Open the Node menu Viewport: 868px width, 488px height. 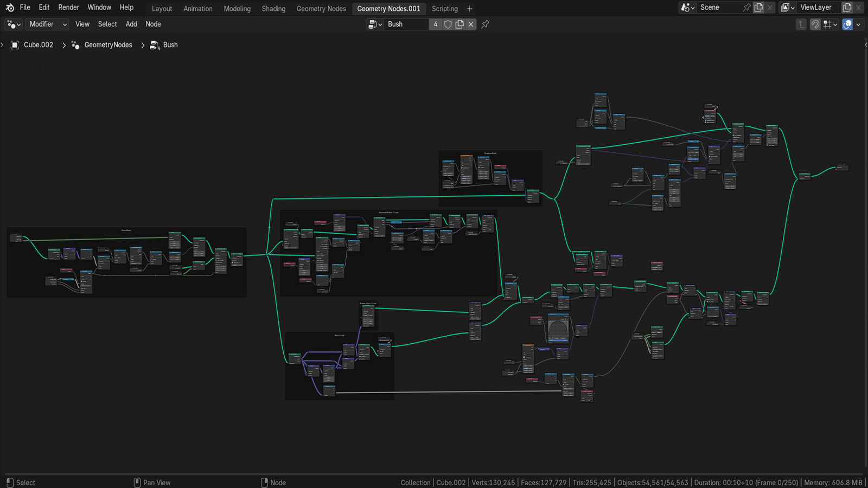pos(154,24)
